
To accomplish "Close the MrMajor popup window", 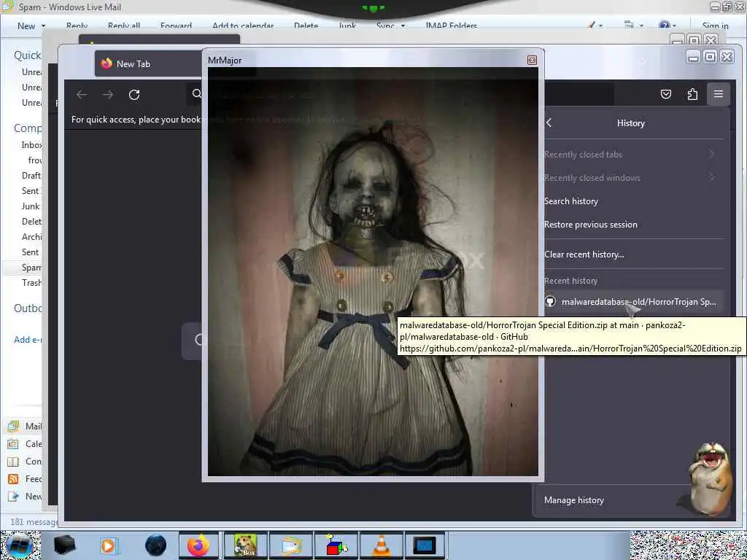I will 532,60.
